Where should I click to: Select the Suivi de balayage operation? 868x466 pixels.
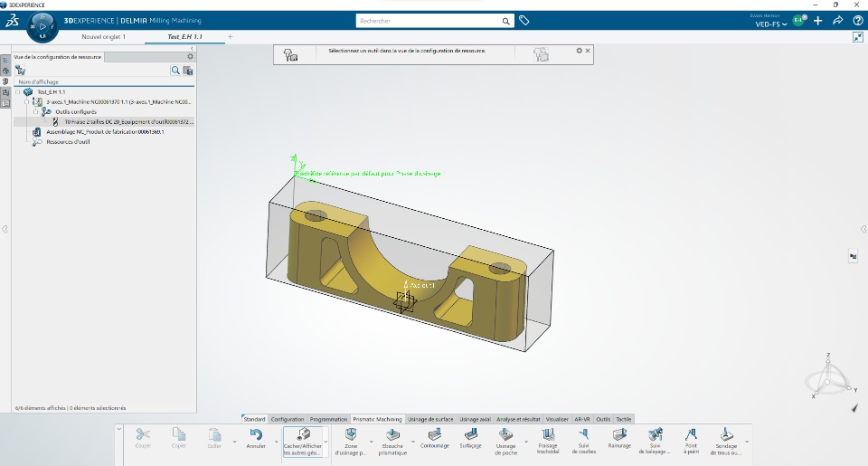pos(655,441)
